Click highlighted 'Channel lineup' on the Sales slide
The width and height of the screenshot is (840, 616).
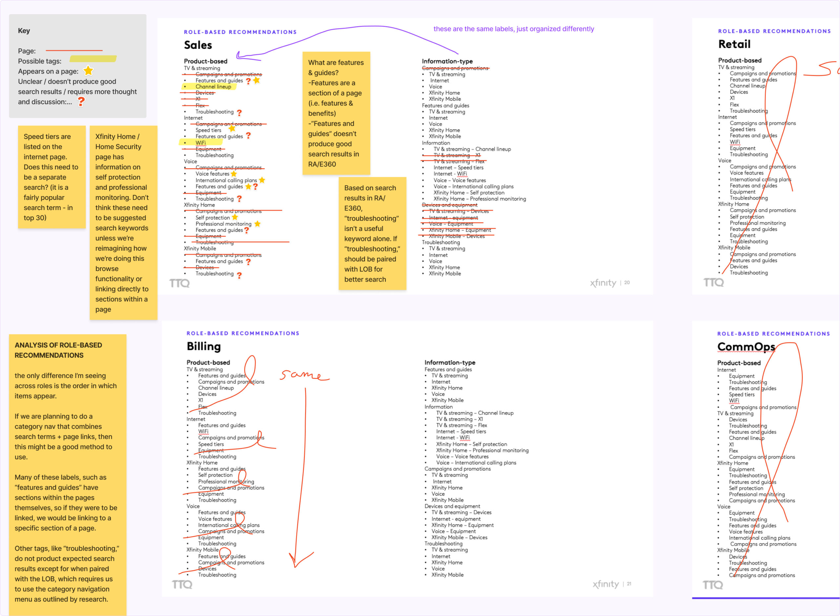pyautogui.click(x=213, y=87)
